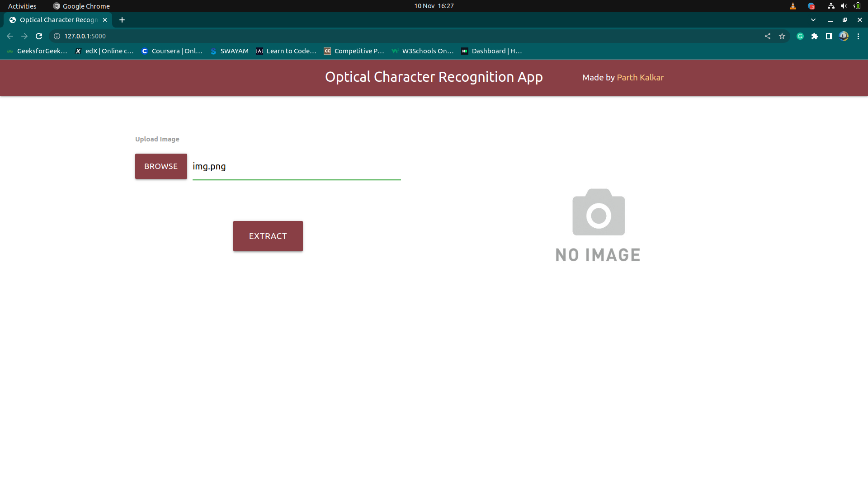Open the W3Schools bookmark
This screenshot has width=868, height=488.
click(422, 51)
